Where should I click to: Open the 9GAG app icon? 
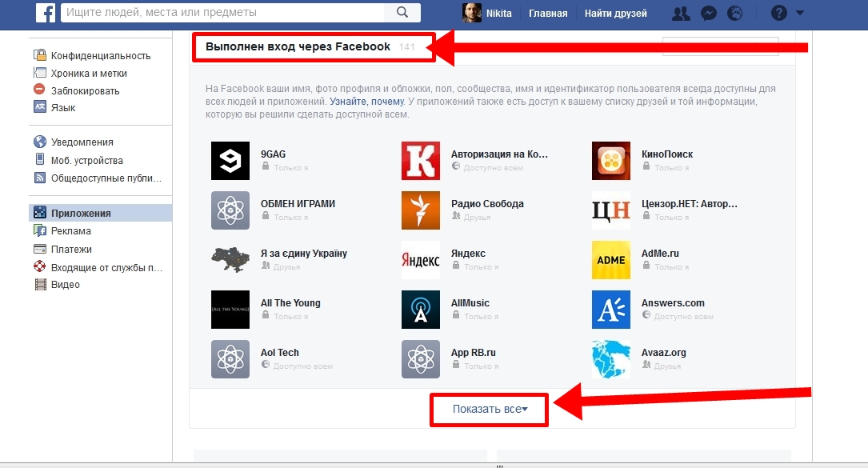pyautogui.click(x=230, y=161)
